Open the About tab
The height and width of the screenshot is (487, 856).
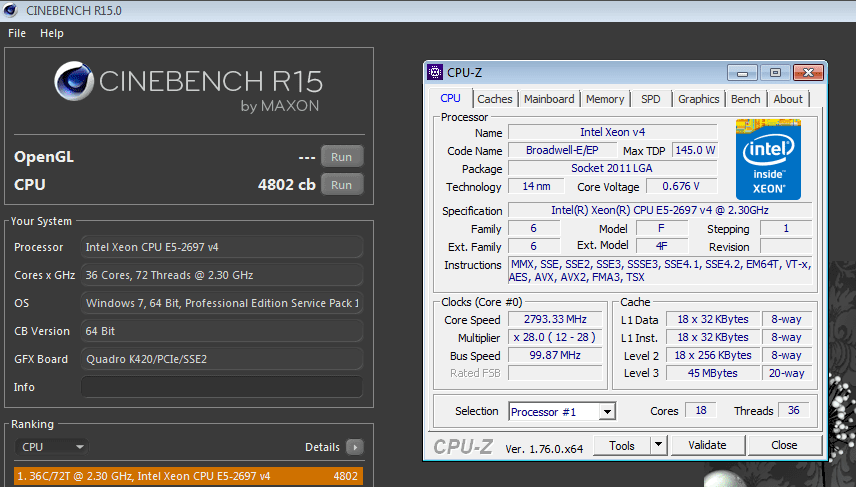(788, 99)
